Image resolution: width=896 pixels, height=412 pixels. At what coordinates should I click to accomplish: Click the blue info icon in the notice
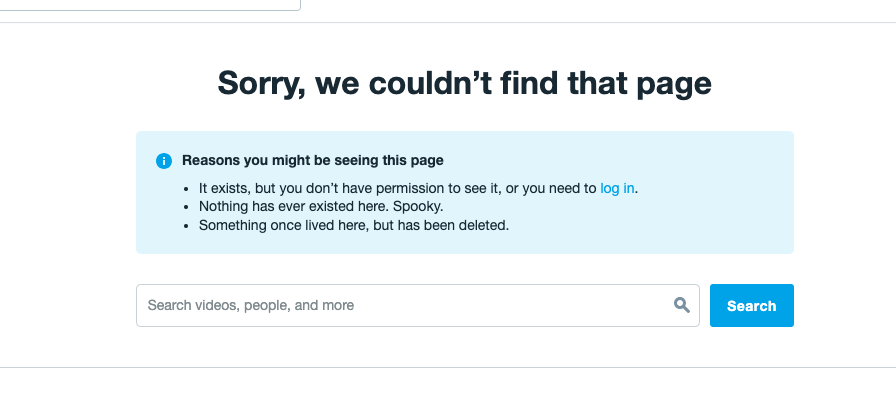pos(164,161)
